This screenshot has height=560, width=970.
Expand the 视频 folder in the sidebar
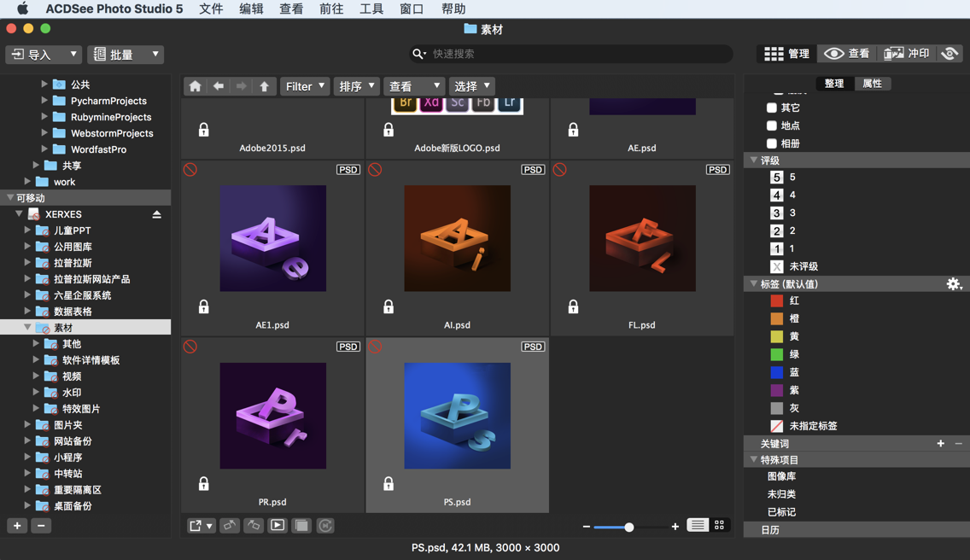(34, 376)
